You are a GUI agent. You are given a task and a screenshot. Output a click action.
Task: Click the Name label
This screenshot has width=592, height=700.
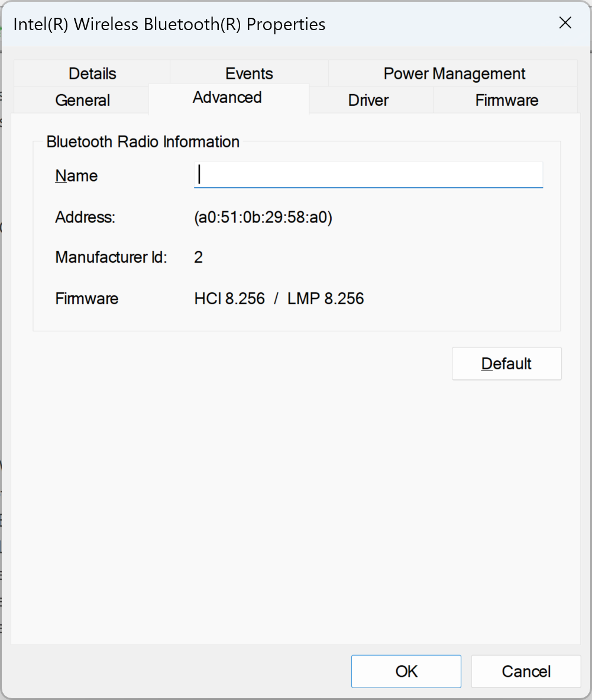(76, 176)
